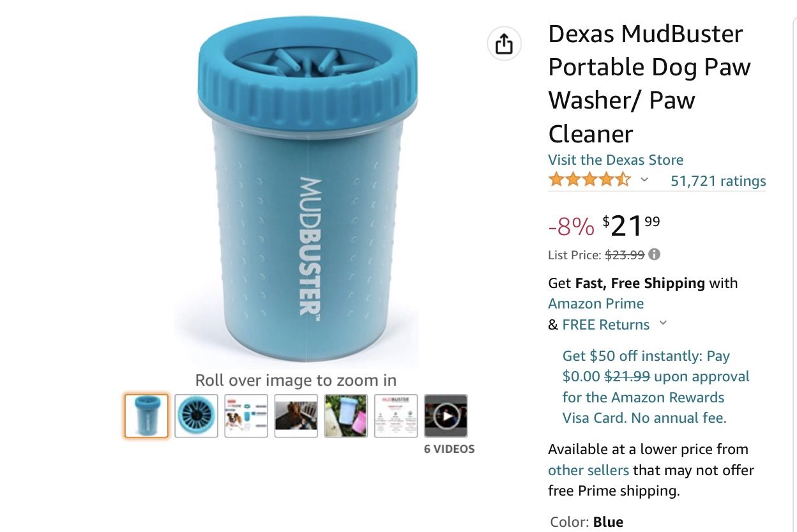Select the dog paw washing photo thumbnail
797x532 pixels.
[x=296, y=416]
